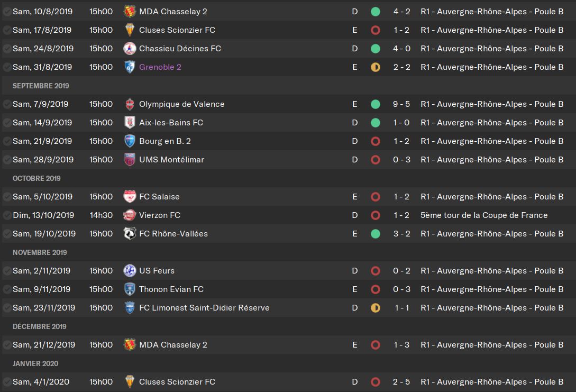Screen dimensions: 576x392
Task: Open 5ème tour de la Coupe de France
Action: tap(484, 215)
